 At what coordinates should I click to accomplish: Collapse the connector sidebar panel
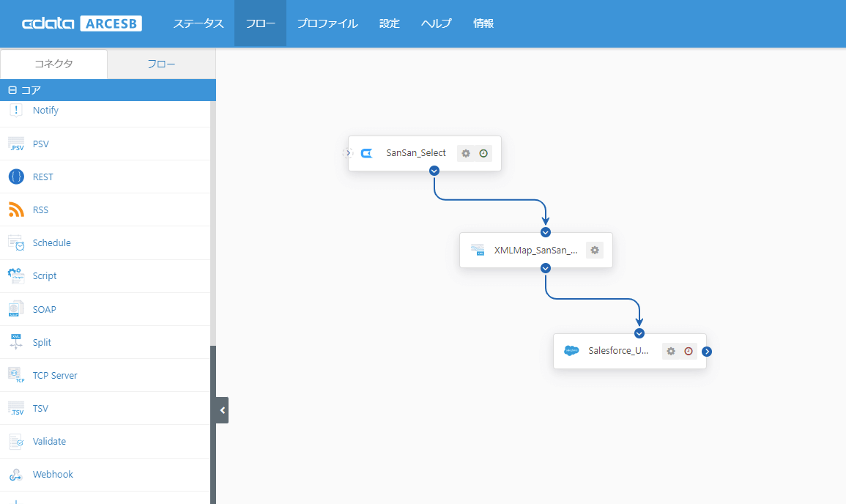pyautogui.click(x=222, y=410)
